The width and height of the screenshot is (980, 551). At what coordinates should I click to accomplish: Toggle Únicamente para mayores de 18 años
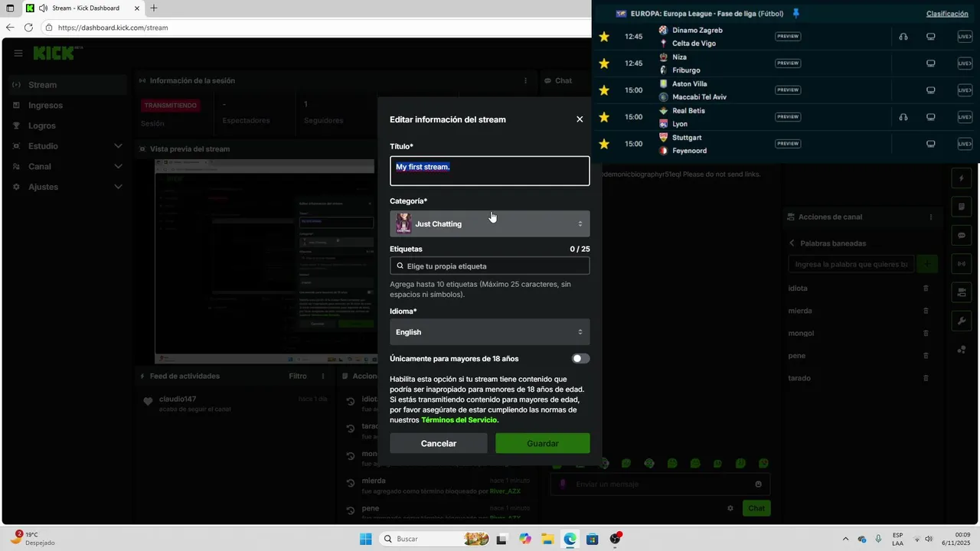580,358
